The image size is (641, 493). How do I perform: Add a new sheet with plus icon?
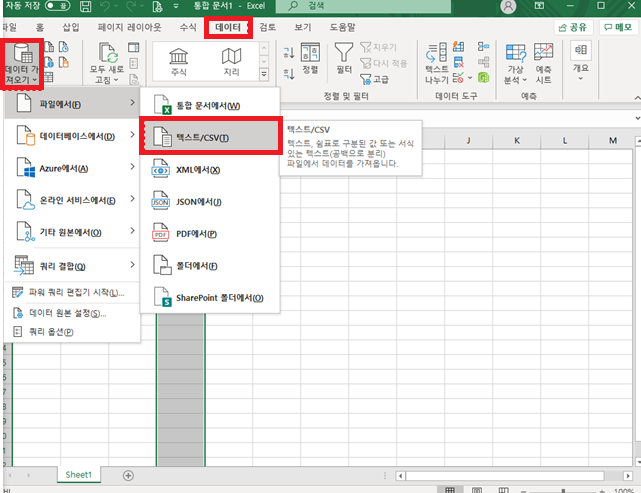point(128,475)
